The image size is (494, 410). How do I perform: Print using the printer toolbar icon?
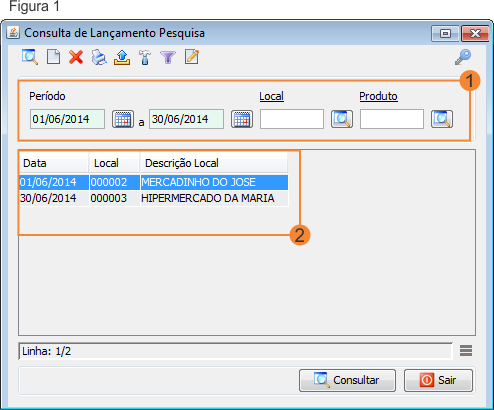[x=99, y=57]
